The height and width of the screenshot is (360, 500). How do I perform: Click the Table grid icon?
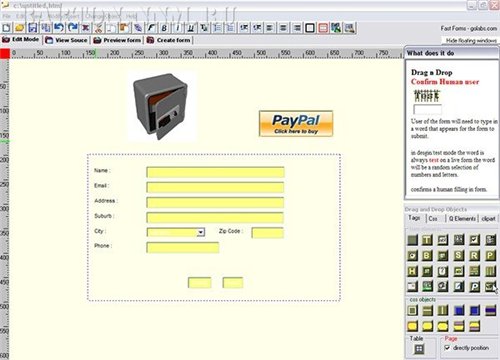(419, 349)
